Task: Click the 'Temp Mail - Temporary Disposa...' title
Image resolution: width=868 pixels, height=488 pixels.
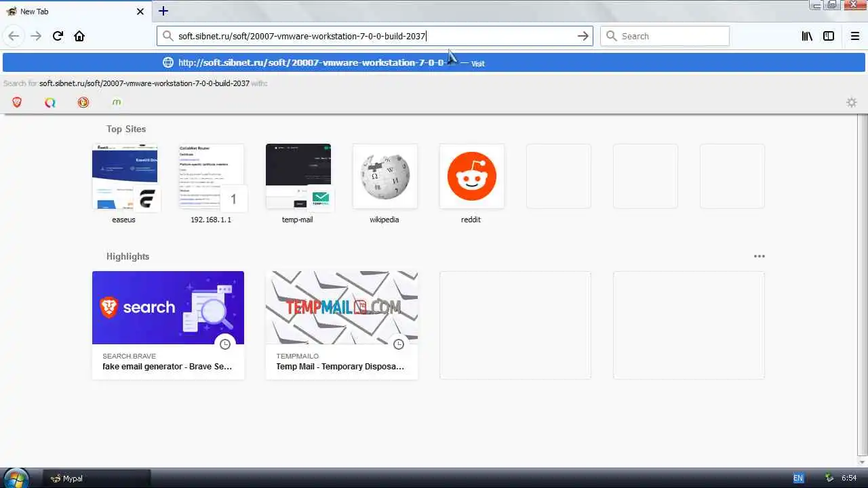Action: 340,367
